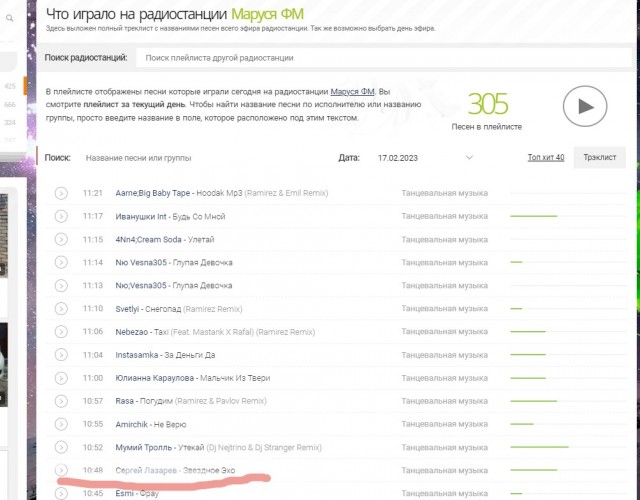The width and height of the screenshot is (640, 500).
Task: Select artist Amirchik
Action: tap(131, 424)
